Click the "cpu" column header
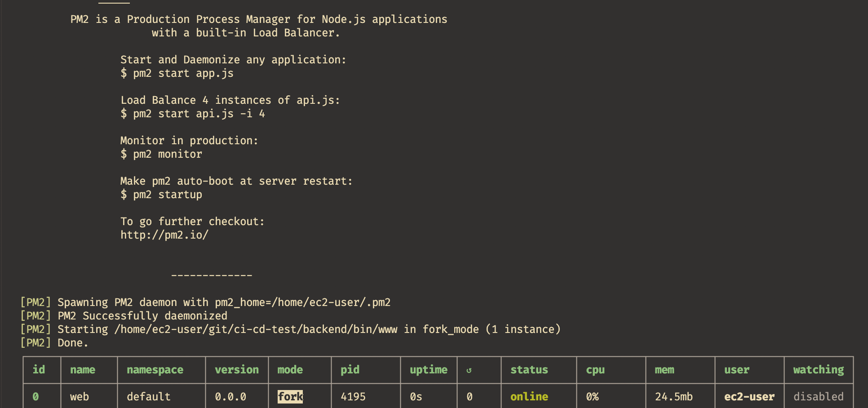868x408 pixels. point(595,370)
